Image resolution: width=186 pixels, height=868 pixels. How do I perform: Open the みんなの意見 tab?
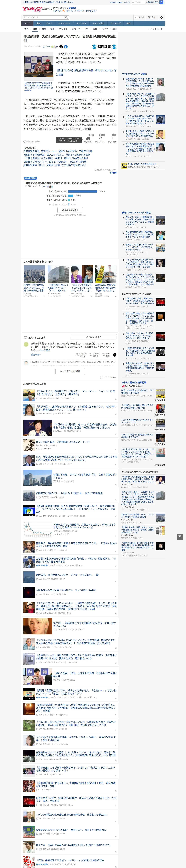(98, 24)
